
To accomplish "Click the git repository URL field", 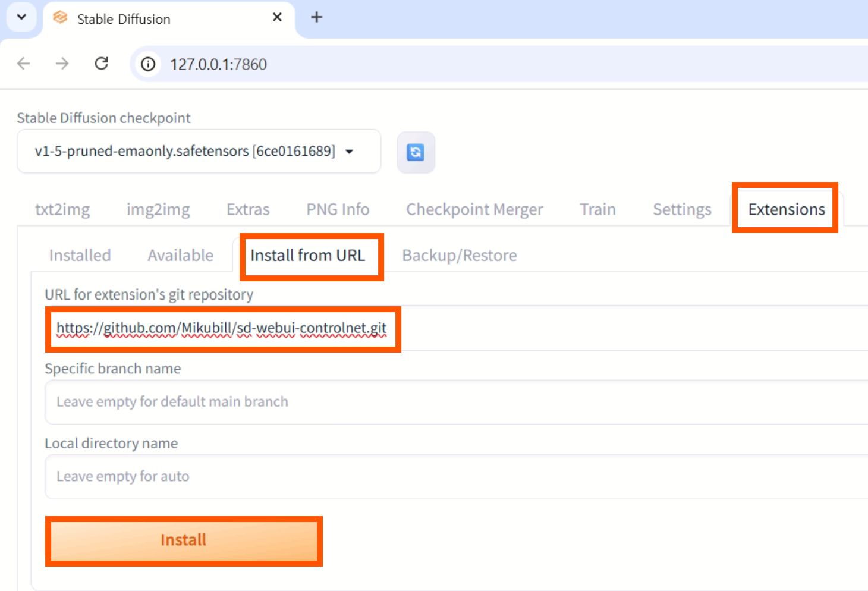I will [457, 328].
